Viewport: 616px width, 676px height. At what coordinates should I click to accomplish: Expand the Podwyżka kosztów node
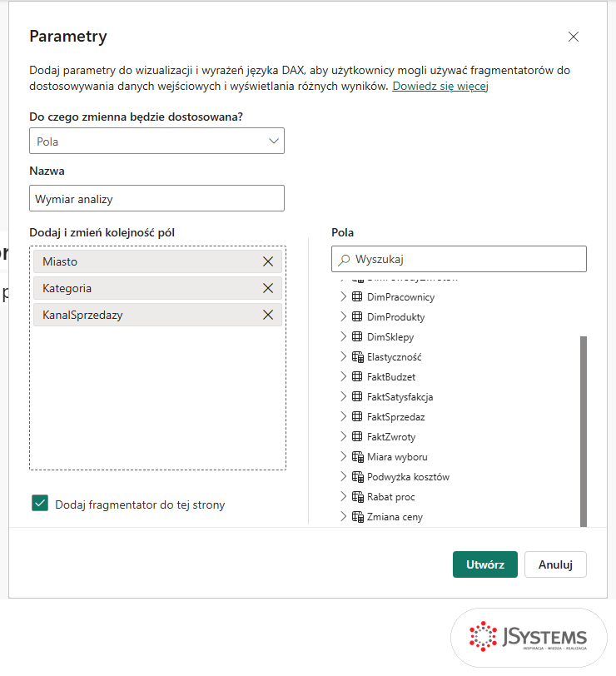click(343, 476)
